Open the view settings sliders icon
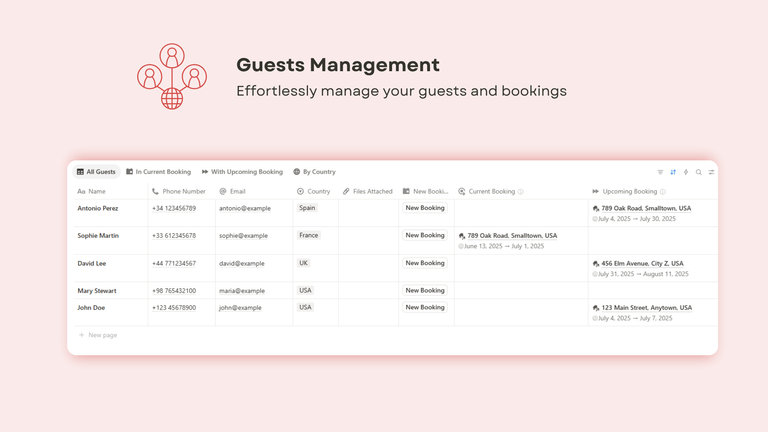 pyautogui.click(x=711, y=172)
